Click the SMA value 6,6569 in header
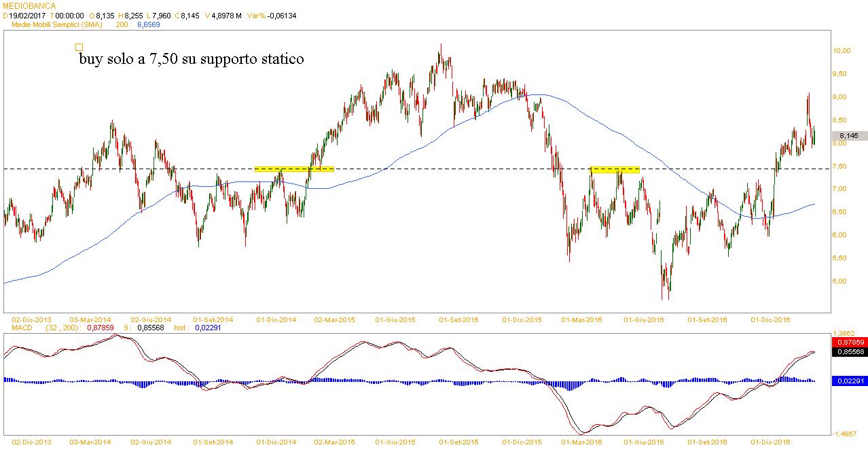Viewport: 868px width, 454px height. click(x=149, y=24)
